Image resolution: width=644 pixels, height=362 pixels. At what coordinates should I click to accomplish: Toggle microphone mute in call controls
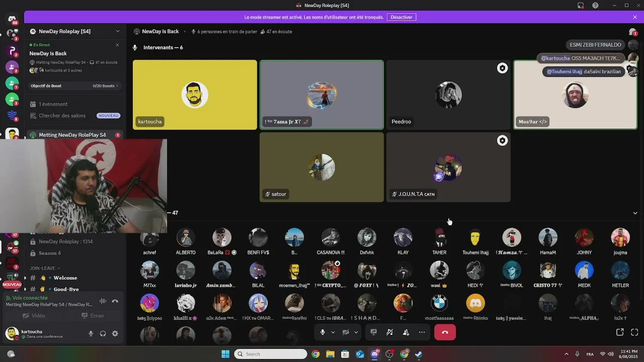(x=323, y=332)
